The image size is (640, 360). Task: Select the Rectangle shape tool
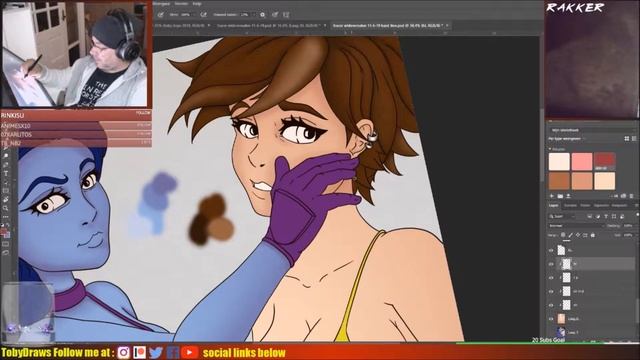click(x=6, y=191)
